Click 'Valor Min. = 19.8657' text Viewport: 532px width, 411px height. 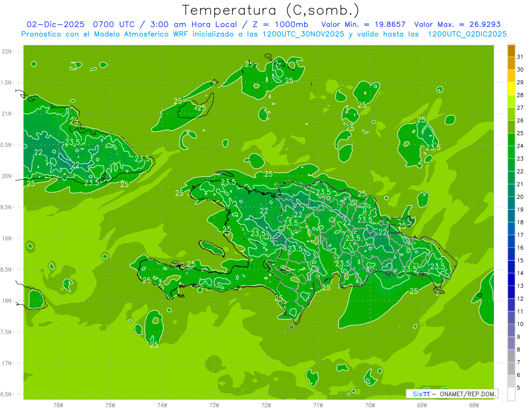pos(364,24)
